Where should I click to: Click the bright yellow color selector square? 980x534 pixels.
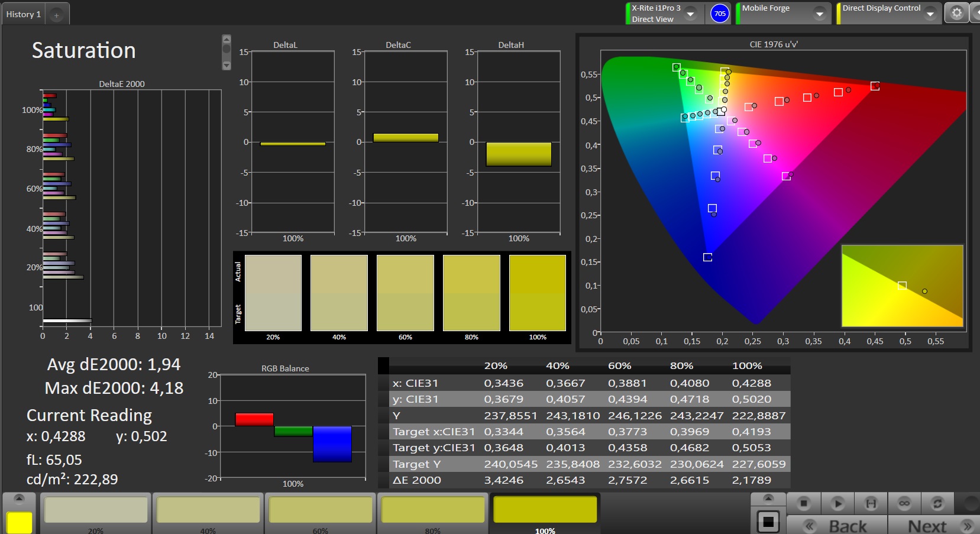19,523
